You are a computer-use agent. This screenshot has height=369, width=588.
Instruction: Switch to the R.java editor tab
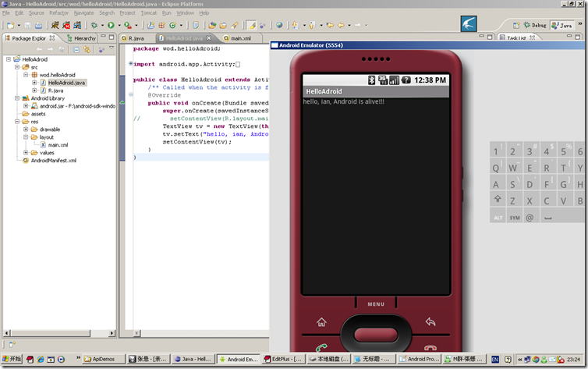coord(136,38)
